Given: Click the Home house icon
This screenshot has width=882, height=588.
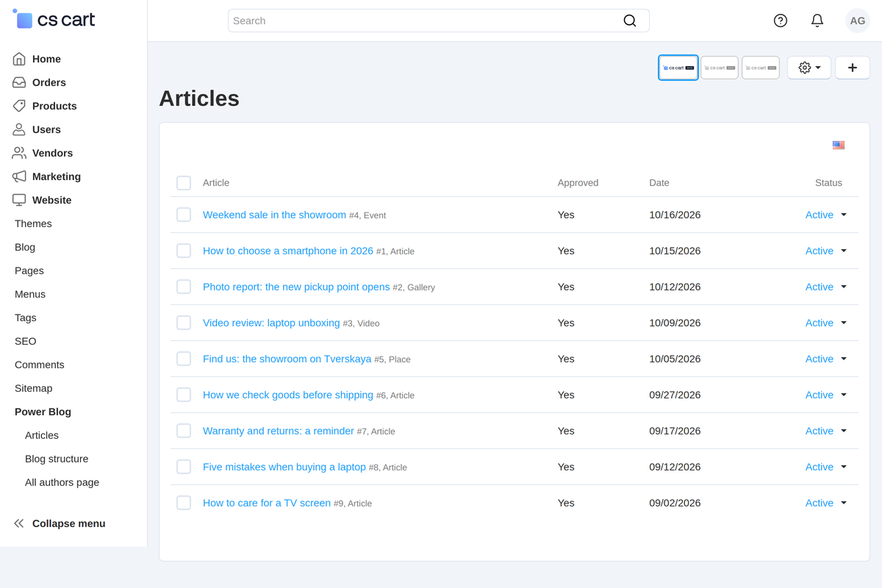Looking at the screenshot, I should (19, 59).
